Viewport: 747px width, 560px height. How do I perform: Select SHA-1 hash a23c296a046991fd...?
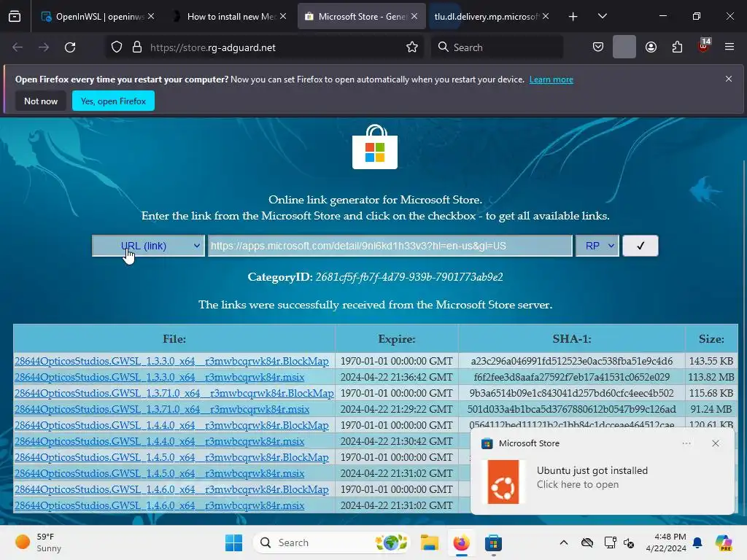[572, 361]
